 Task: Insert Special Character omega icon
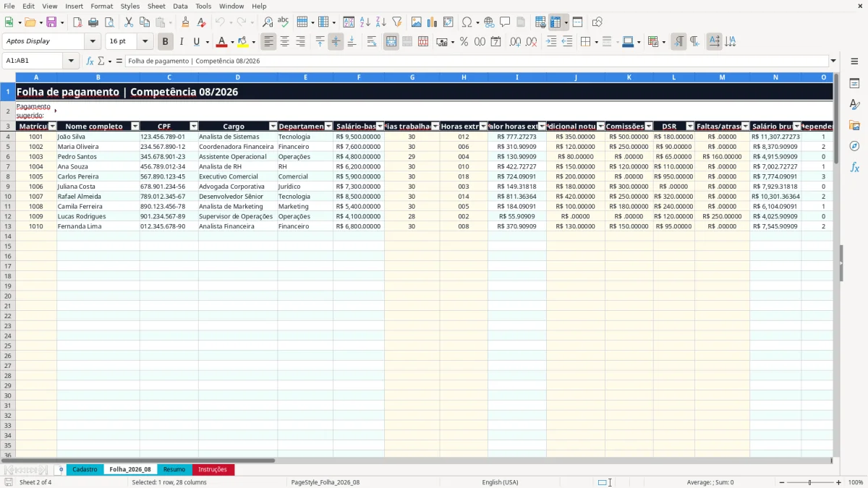pyautogui.click(x=467, y=22)
